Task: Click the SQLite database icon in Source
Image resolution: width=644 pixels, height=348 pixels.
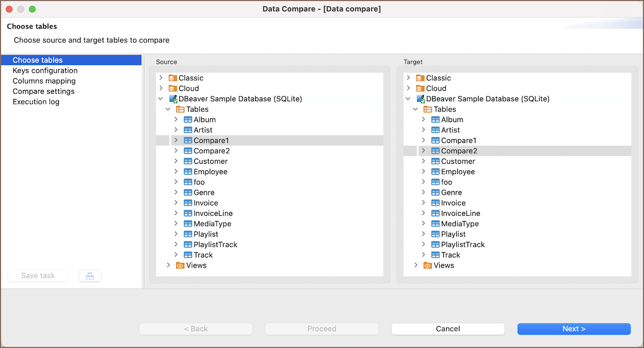Action: point(173,99)
